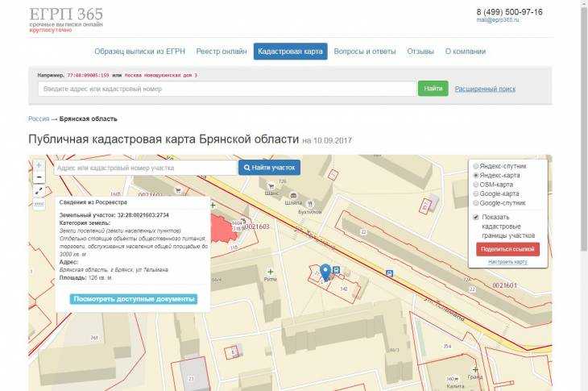Open Расширенный поиск advanced search
Image resolution: width=588 pixels, height=391 pixels.
click(485, 89)
